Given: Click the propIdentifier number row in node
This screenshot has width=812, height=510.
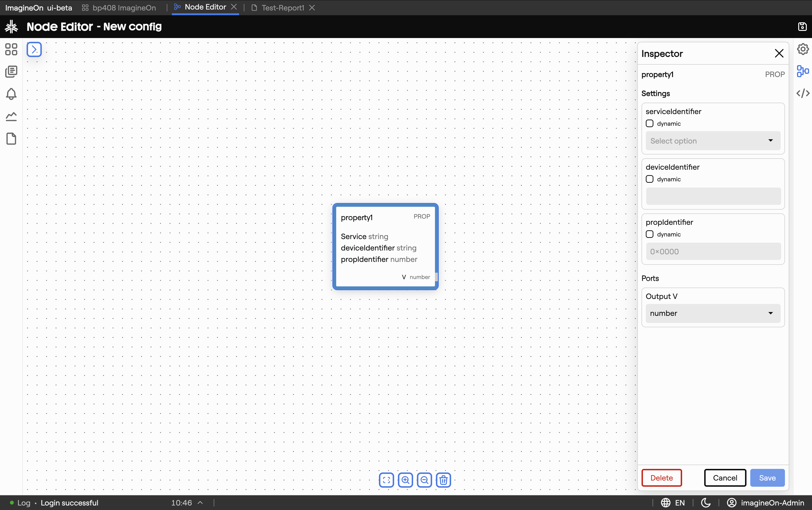Looking at the screenshot, I should point(379,259).
